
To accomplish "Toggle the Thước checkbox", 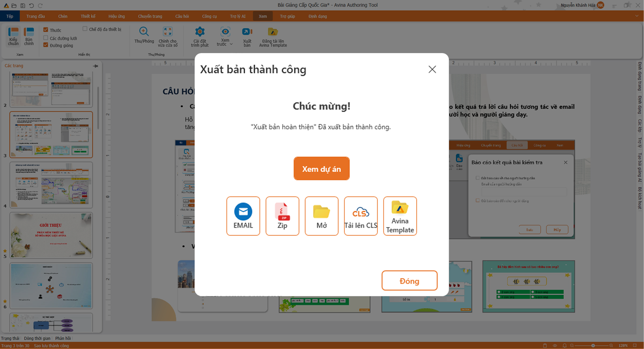I will 46,30.
